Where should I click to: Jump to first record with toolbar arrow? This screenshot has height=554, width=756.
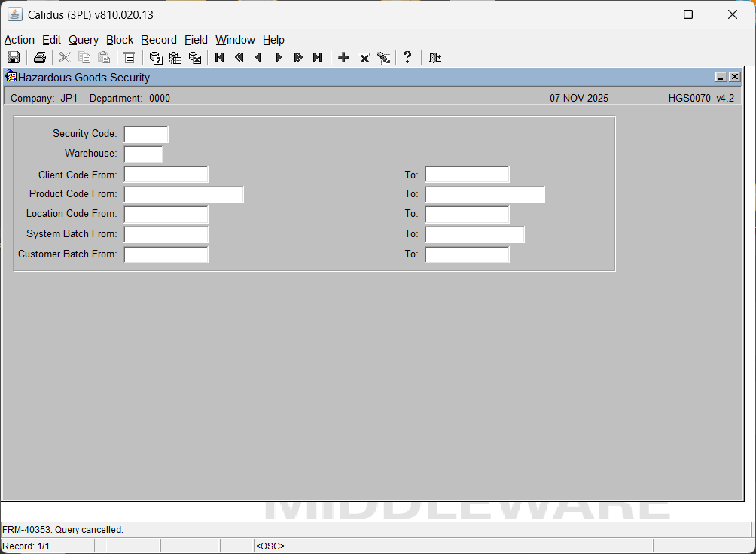[220, 58]
